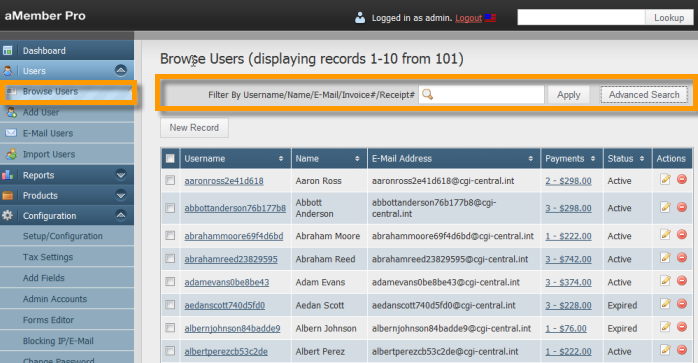Toggle the select-all checkbox in table header
698x363 pixels.
170,158
